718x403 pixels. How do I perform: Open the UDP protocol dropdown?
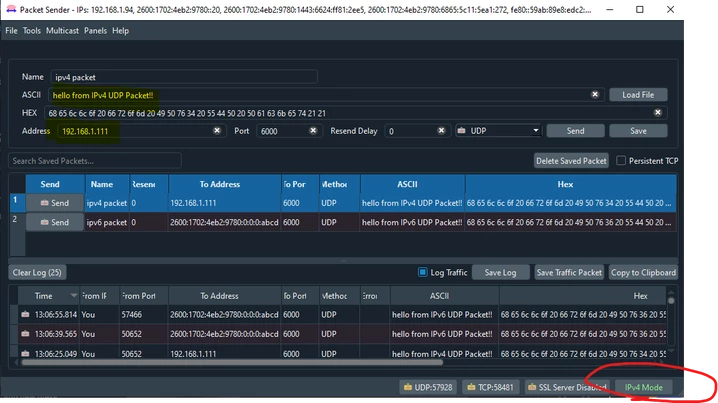(x=498, y=131)
